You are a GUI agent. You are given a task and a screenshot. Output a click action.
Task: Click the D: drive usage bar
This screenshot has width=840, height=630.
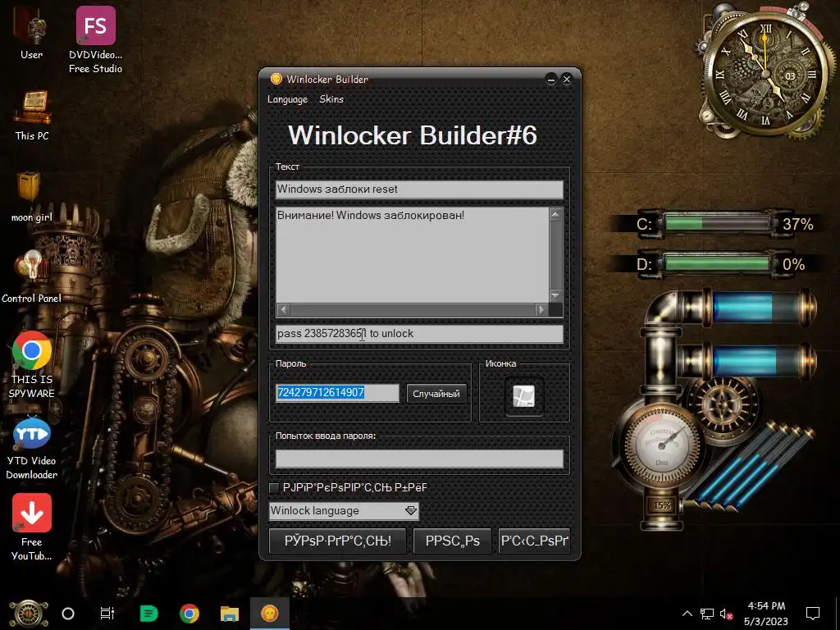(x=717, y=263)
